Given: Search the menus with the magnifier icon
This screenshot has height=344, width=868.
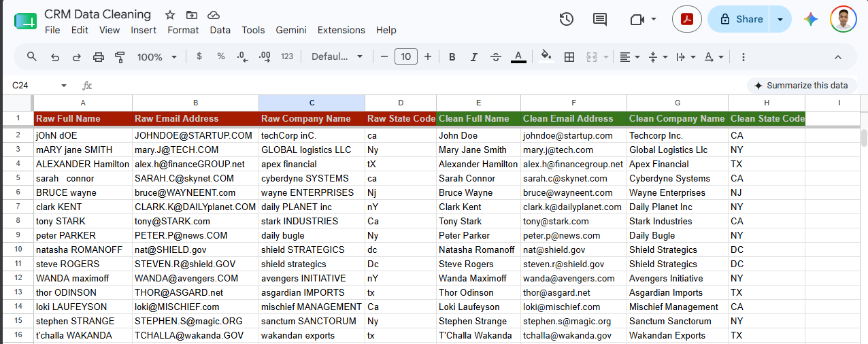Looking at the screenshot, I should [x=32, y=56].
